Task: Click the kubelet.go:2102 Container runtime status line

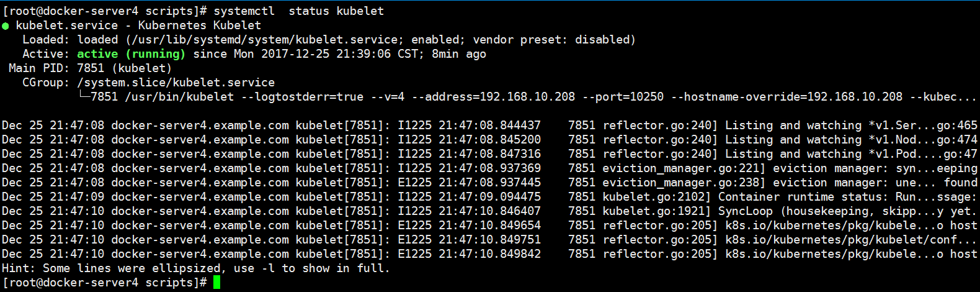Action: [x=489, y=197]
